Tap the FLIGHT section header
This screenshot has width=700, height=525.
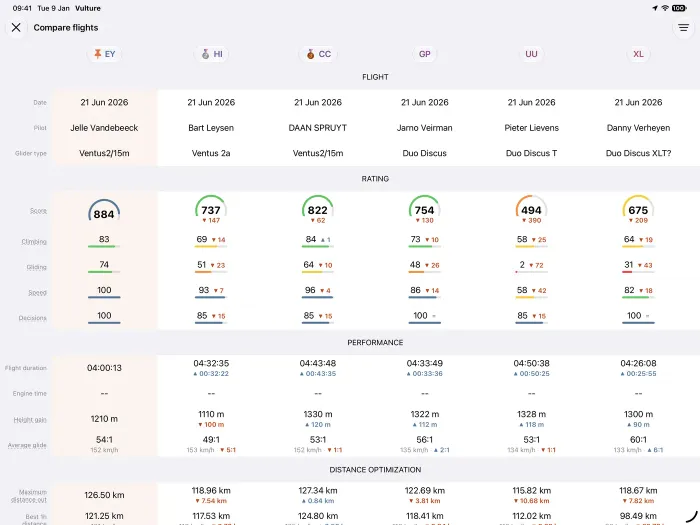(x=375, y=77)
